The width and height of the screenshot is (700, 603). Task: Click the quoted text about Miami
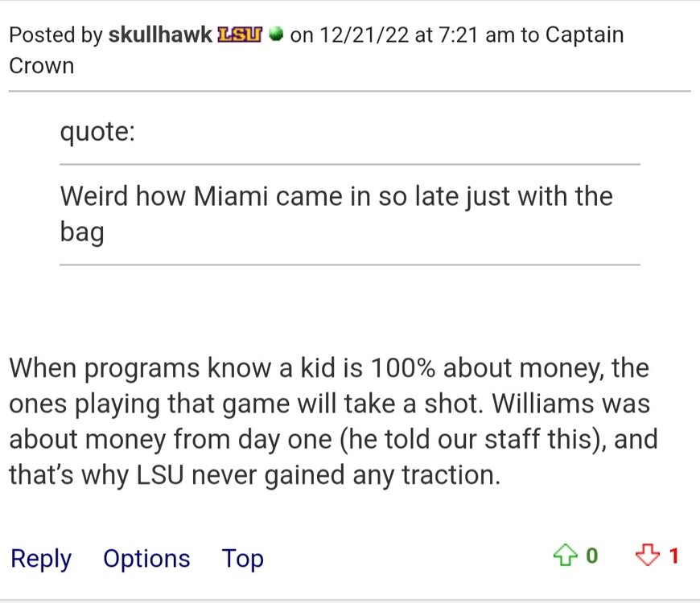tap(336, 196)
